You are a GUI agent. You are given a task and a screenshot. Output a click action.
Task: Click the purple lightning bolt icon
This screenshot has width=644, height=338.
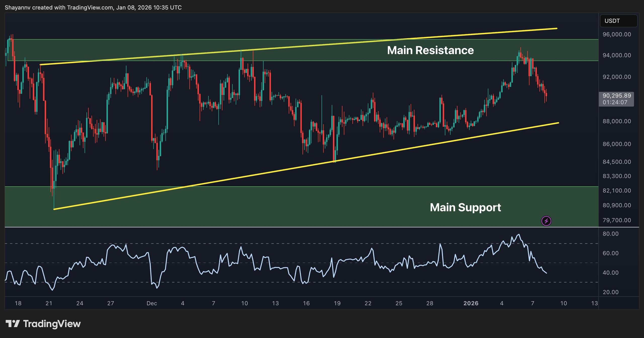tap(546, 221)
